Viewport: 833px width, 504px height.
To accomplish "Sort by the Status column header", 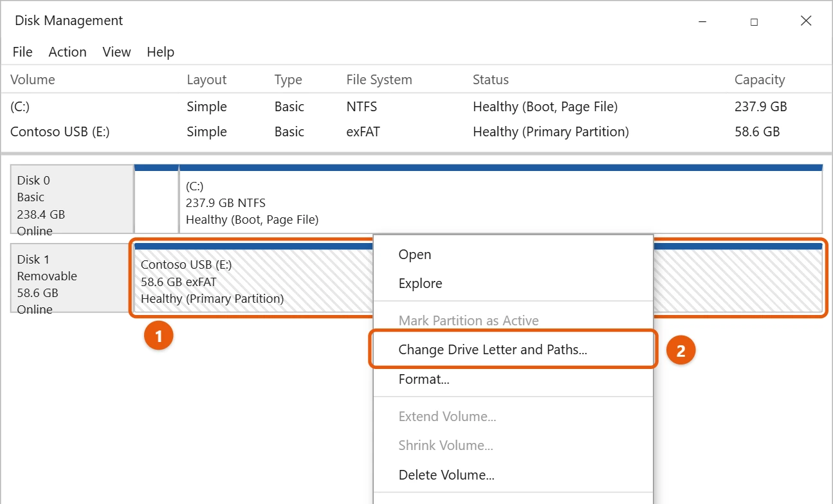I will coord(491,80).
